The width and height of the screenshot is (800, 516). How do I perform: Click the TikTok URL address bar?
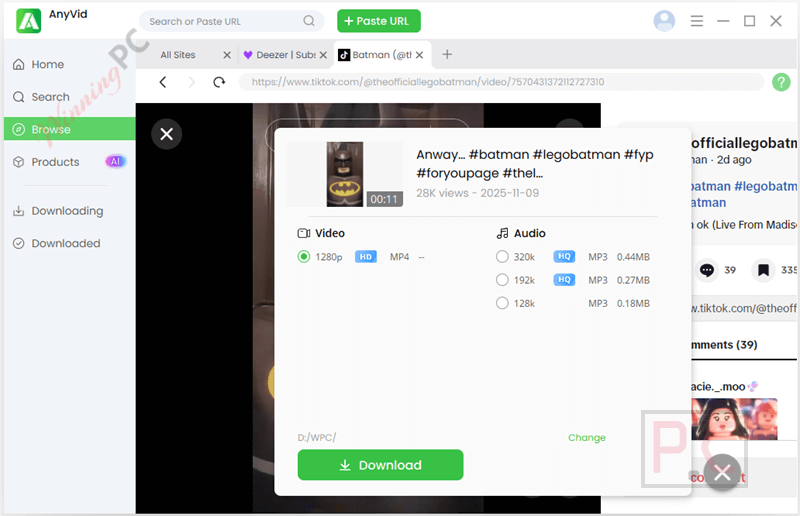point(501,82)
